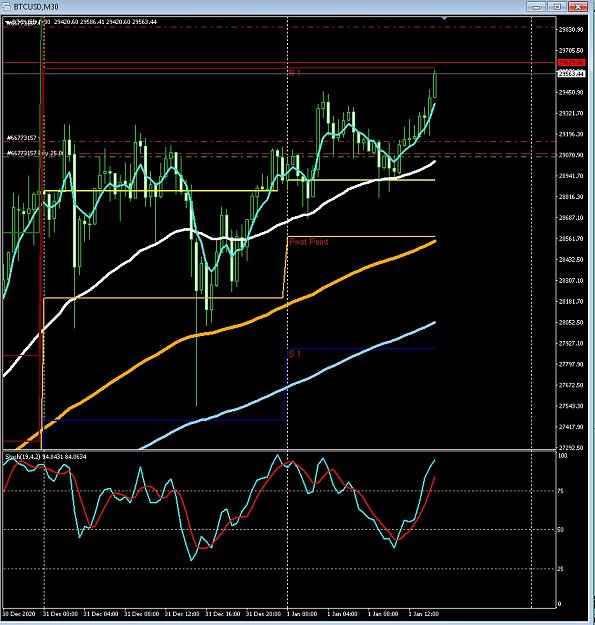The image size is (595, 625).
Task: Click the 29450.90 price axis value
Action: coord(571,92)
